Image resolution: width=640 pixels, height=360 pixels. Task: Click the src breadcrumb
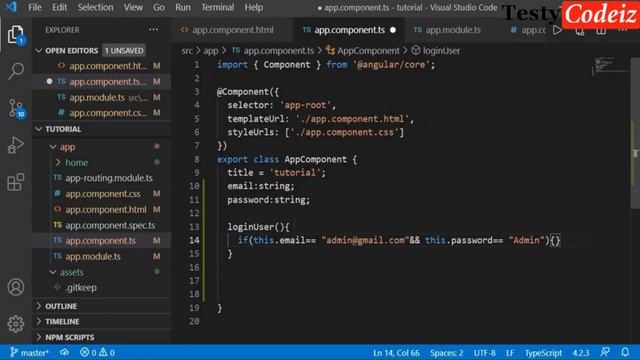pos(187,51)
